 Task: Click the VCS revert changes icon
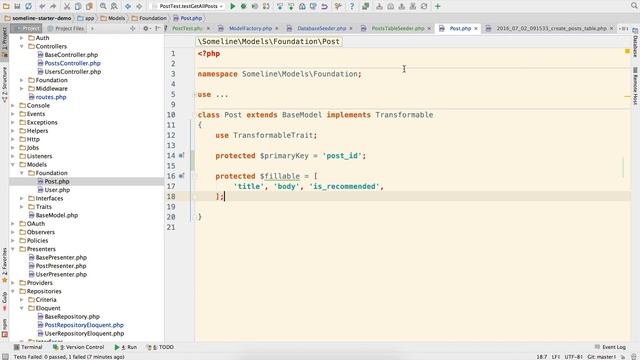(324, 6)
